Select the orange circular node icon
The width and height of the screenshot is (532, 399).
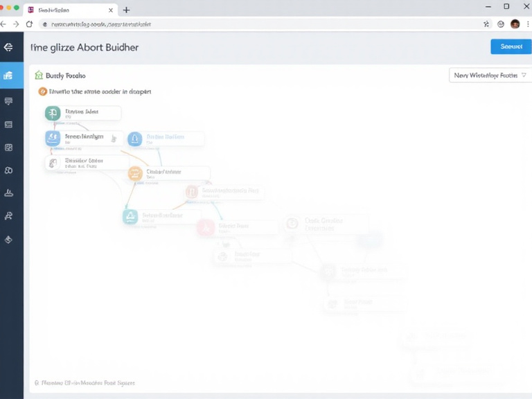tap(135, 174)
